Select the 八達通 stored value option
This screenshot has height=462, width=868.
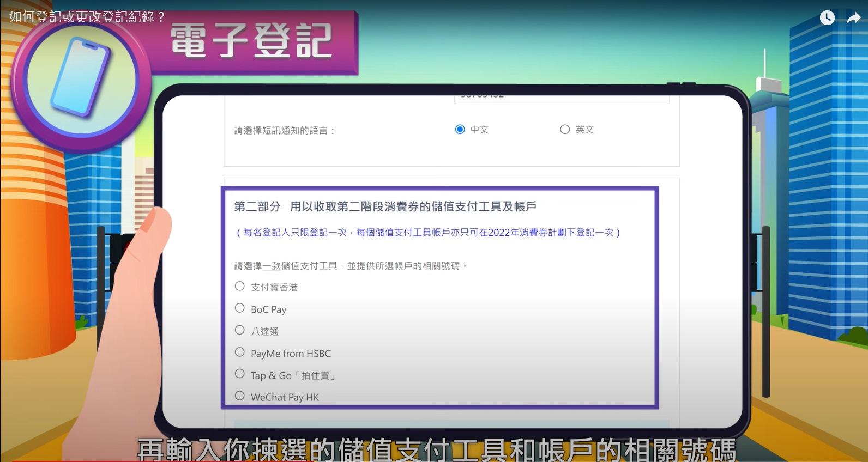(x=239, y=330)
